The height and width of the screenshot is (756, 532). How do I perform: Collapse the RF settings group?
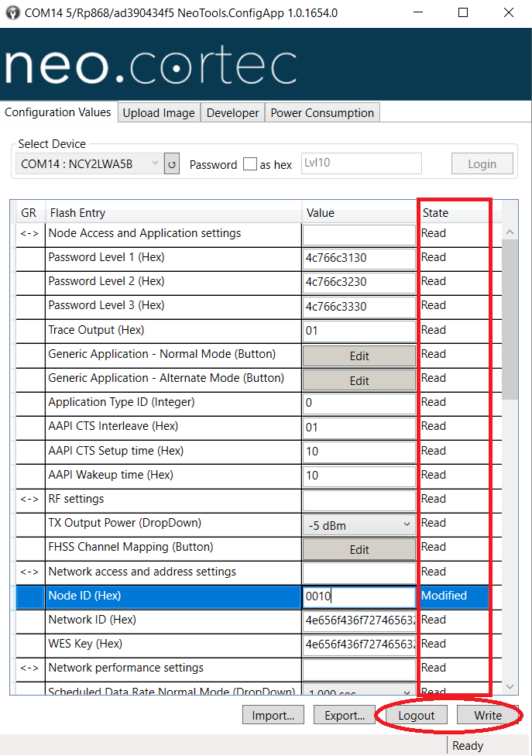click(29, 499)
